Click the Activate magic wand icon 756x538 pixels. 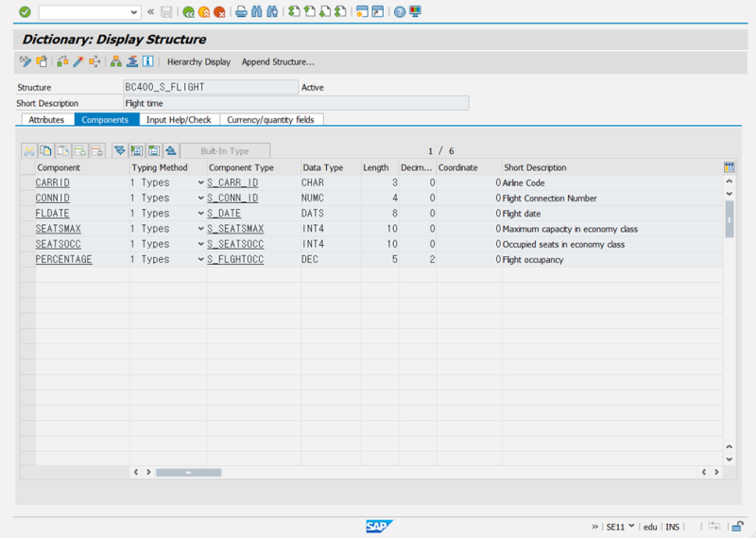[x=78, y=61]
